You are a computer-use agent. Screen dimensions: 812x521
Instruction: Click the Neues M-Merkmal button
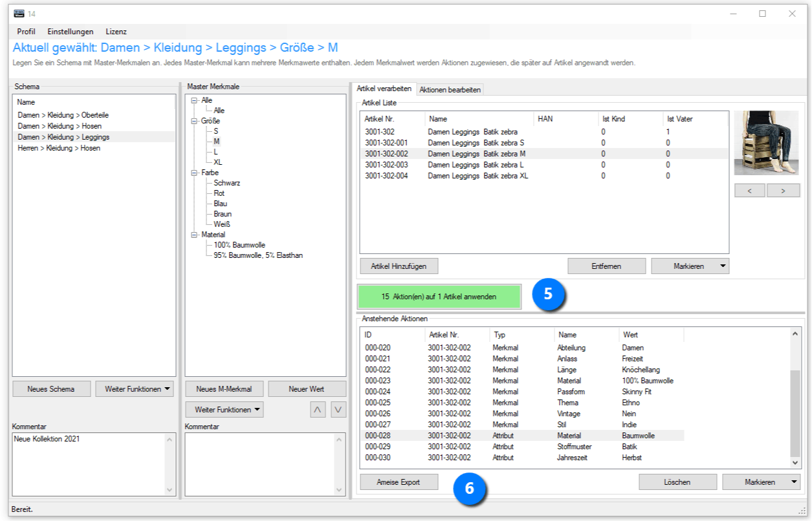(x=224, y=389)
